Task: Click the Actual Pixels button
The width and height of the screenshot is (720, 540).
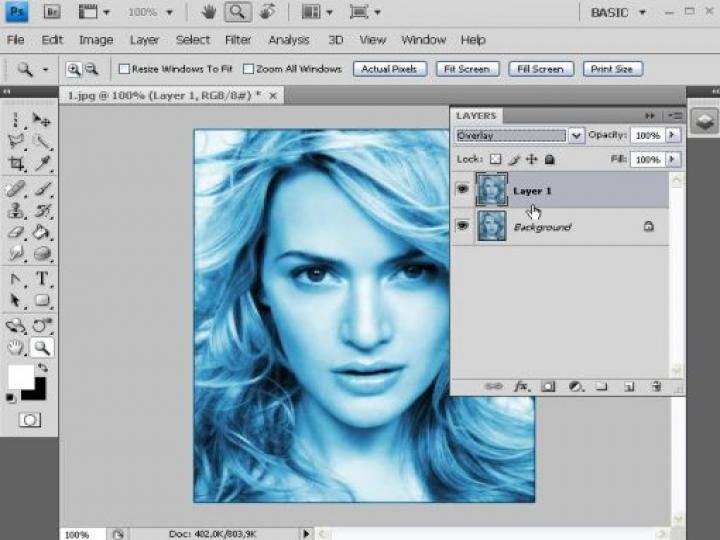Action: (x=389, y=69)
